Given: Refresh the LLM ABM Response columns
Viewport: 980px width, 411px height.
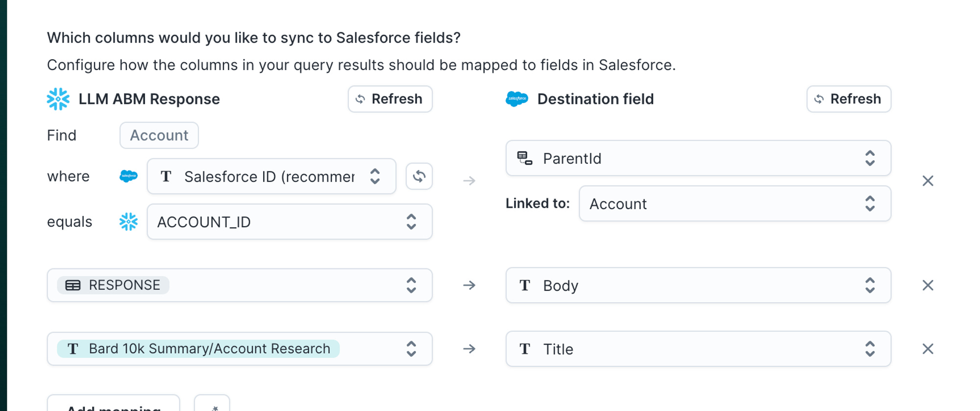Looking at the screenshot, I should click(390, 99).
